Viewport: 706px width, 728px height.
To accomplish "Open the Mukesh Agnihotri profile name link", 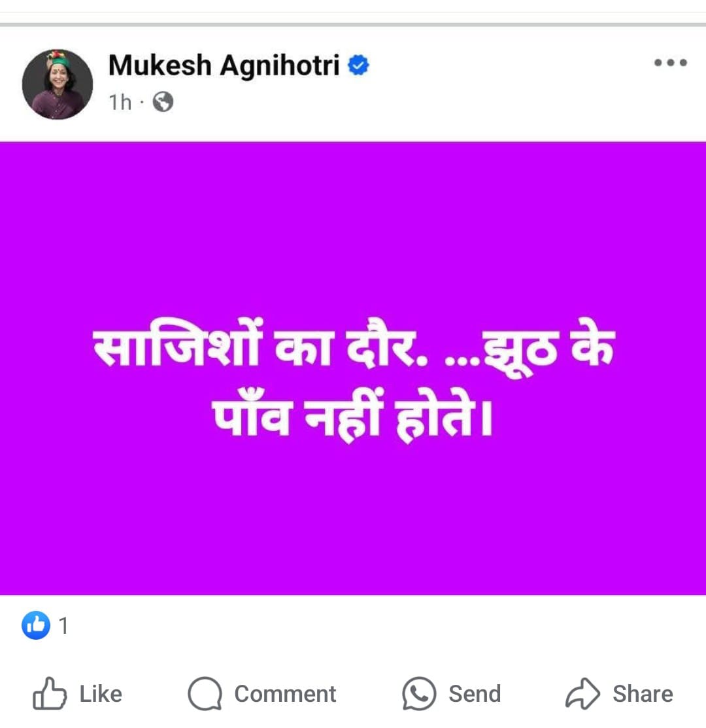I will pyautogui.click(x=224, y=65).
